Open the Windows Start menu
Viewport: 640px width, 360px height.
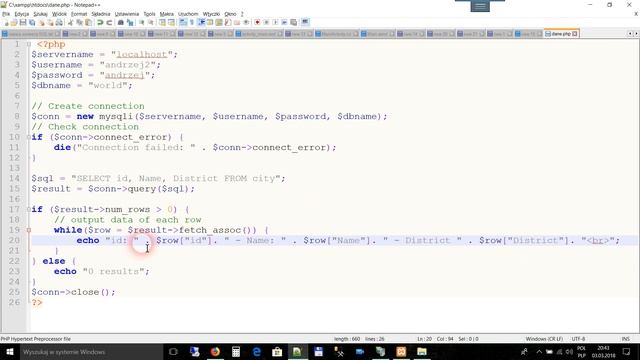pos(9,352)
